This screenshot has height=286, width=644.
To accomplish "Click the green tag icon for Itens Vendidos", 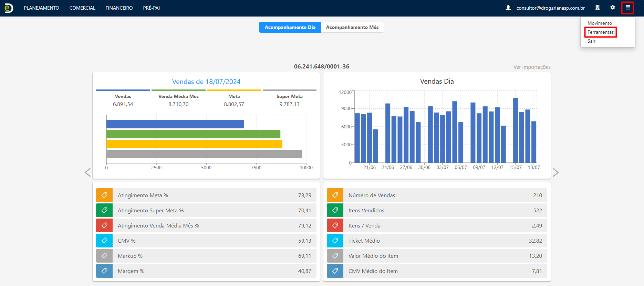I will (335, 210).
